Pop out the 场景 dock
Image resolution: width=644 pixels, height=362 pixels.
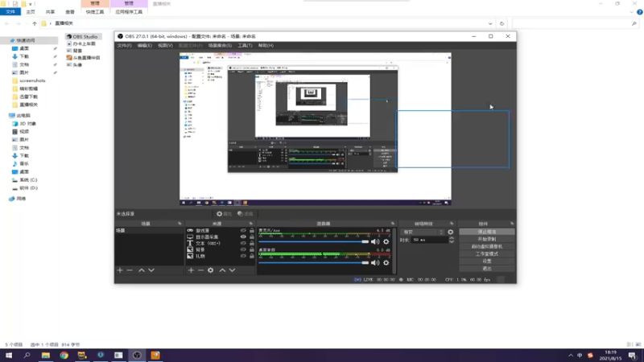180,224
